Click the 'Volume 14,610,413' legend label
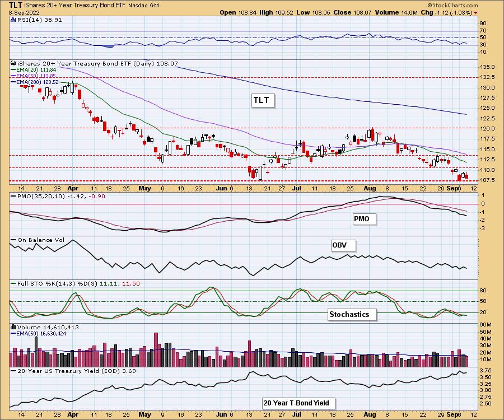 pos(48,327)
